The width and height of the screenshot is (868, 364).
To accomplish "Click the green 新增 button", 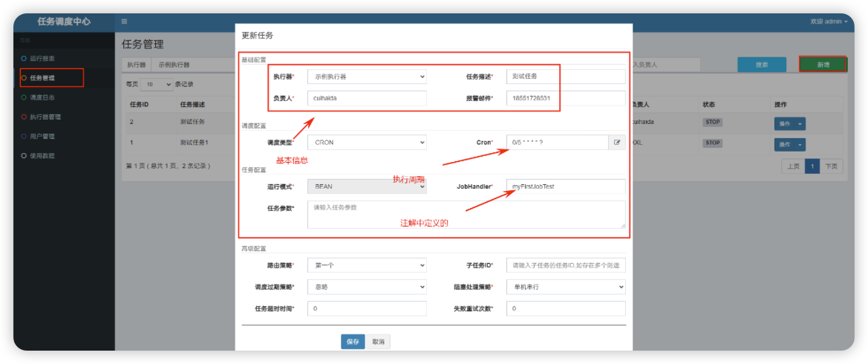I will pyautogui.click(x=823, y=65).
